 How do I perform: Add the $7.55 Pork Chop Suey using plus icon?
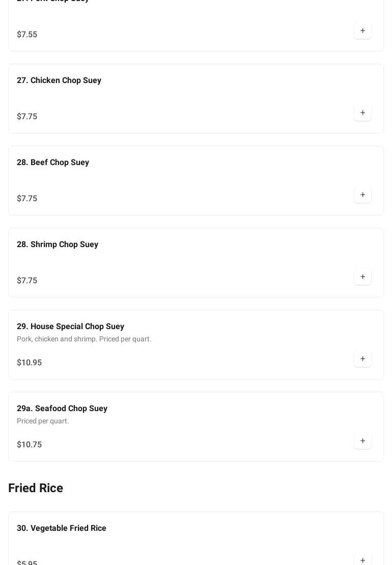coord(362,31)
